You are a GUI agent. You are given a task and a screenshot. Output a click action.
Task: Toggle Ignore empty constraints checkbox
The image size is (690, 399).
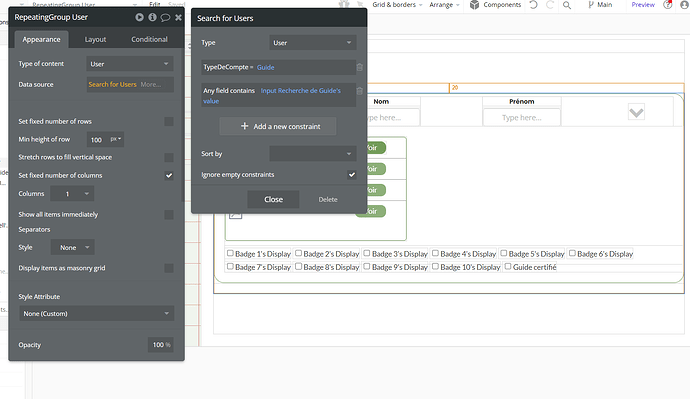352,175
